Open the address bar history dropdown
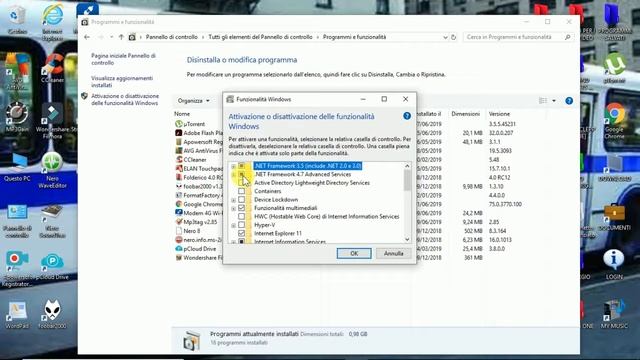This screenshot has width=640, height=360. [445, 37]
